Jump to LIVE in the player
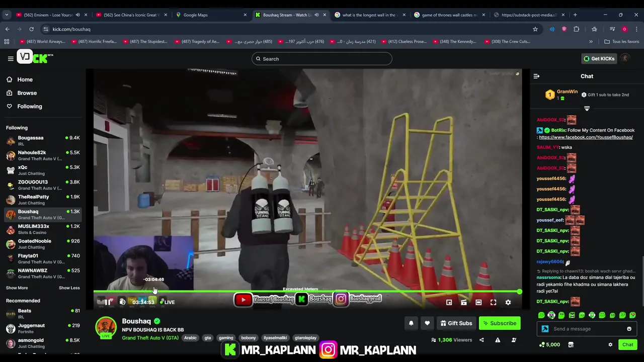The image size is (644, 362). point(167,302)
